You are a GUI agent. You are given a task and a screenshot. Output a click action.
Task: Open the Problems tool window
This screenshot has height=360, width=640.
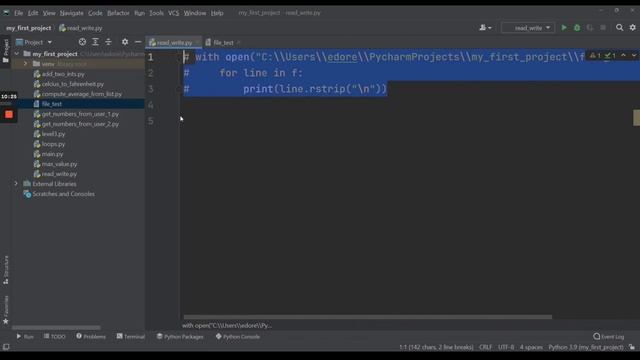(x=91, y=337)
